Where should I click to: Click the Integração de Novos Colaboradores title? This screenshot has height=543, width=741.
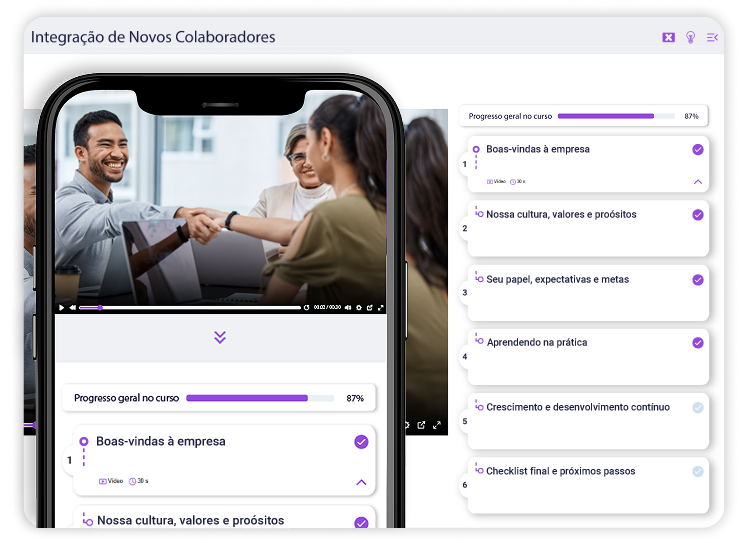pos(153,37)
